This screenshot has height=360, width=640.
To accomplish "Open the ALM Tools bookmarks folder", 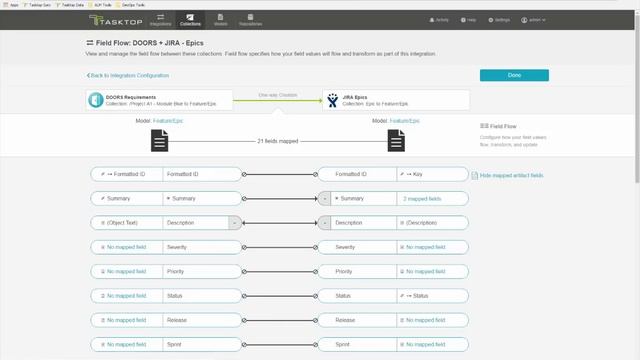I will (100, 5).
